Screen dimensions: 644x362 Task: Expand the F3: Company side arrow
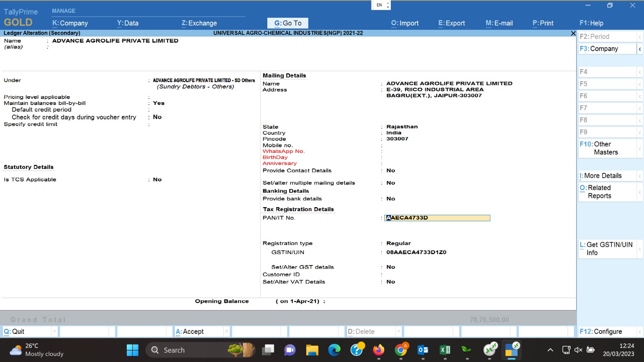[640, 49]
